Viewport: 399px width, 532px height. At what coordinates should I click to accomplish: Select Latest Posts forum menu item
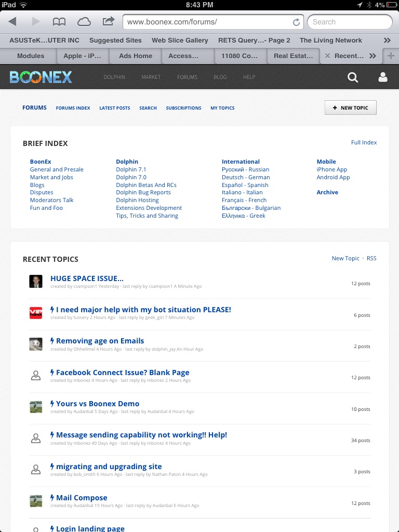click(115, 108)
